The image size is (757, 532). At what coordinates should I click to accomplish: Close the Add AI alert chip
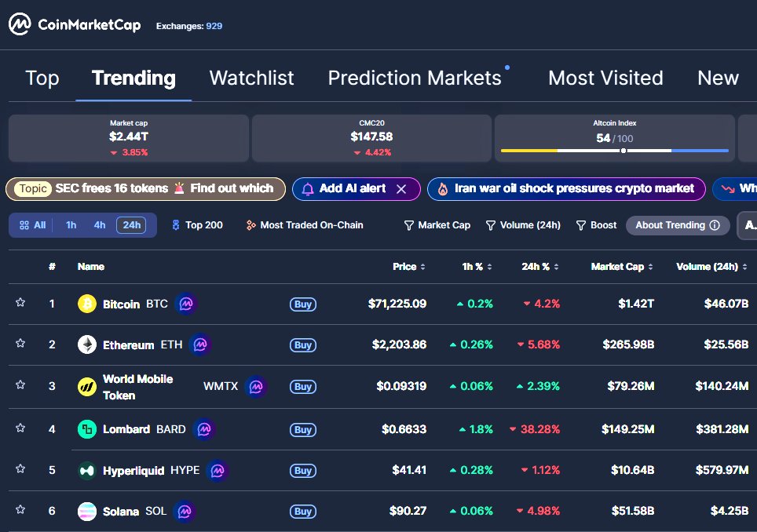[401, 189]
